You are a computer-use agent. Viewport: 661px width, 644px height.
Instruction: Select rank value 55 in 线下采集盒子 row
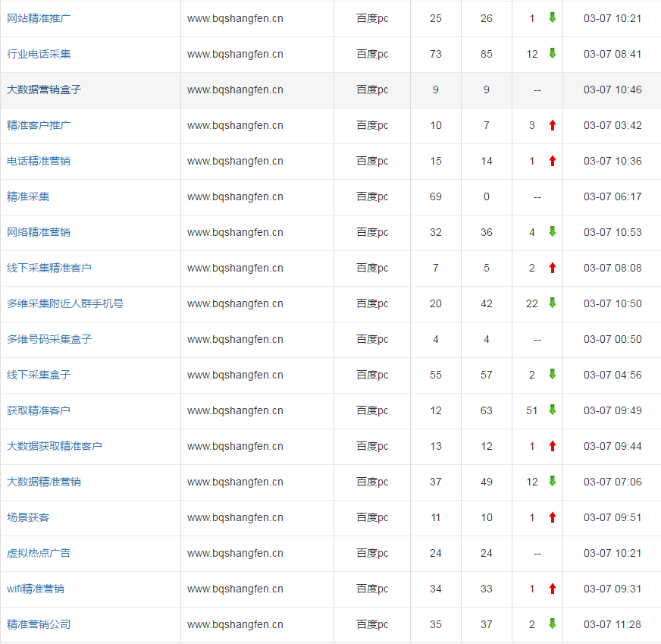[436, 375]
